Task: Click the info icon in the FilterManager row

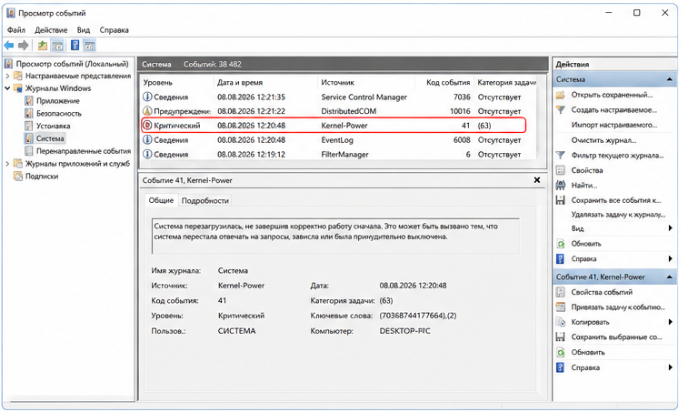Action: click(x=147, y=154)
